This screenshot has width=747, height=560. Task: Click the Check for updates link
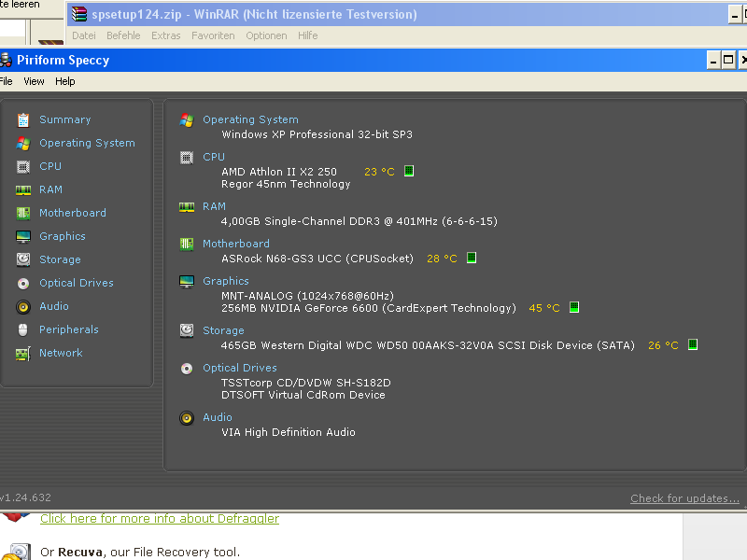pos(684,498)
